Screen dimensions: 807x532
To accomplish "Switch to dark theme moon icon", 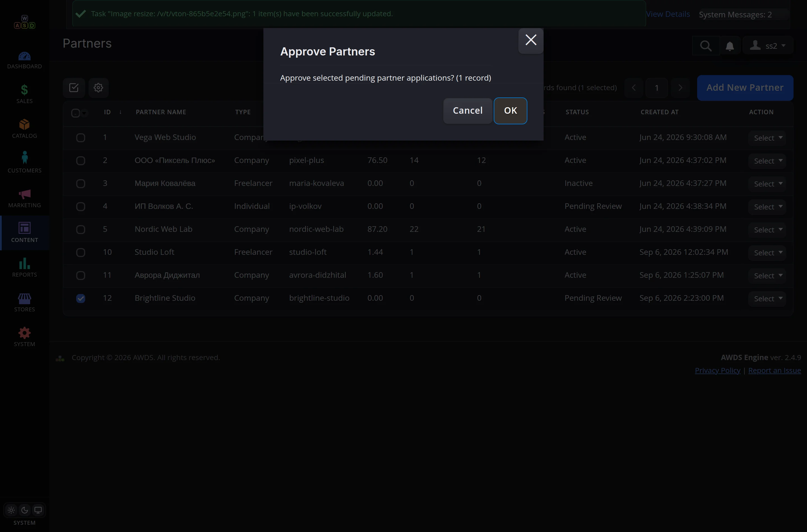I will tap(24, 510).
